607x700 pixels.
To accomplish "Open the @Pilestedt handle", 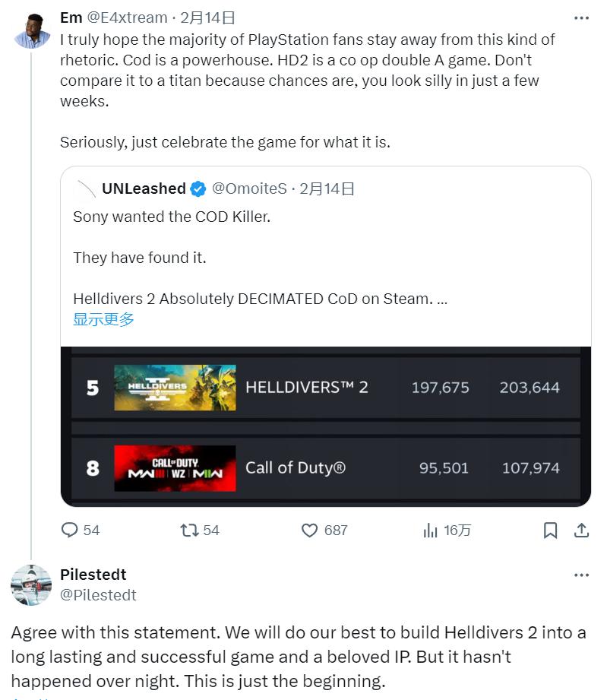I will pos(98,595).
